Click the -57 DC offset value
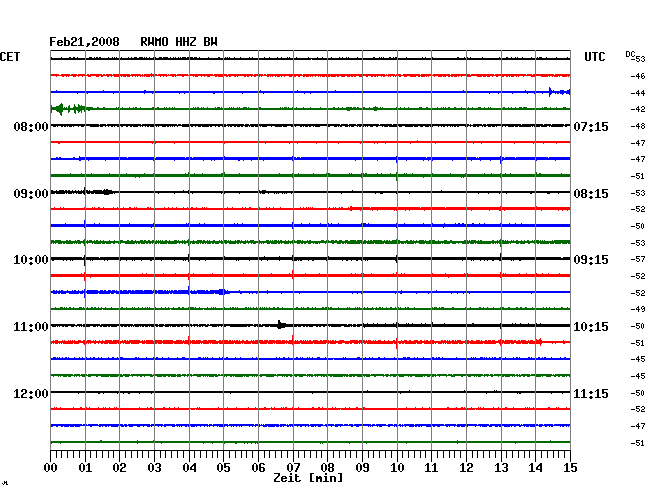 638,259
